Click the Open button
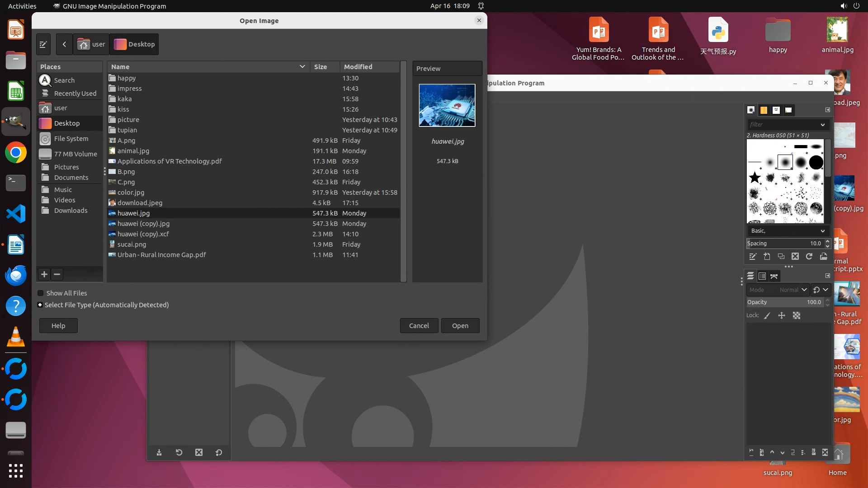Screen dimensions: 868x488 [x=460, y=326]
